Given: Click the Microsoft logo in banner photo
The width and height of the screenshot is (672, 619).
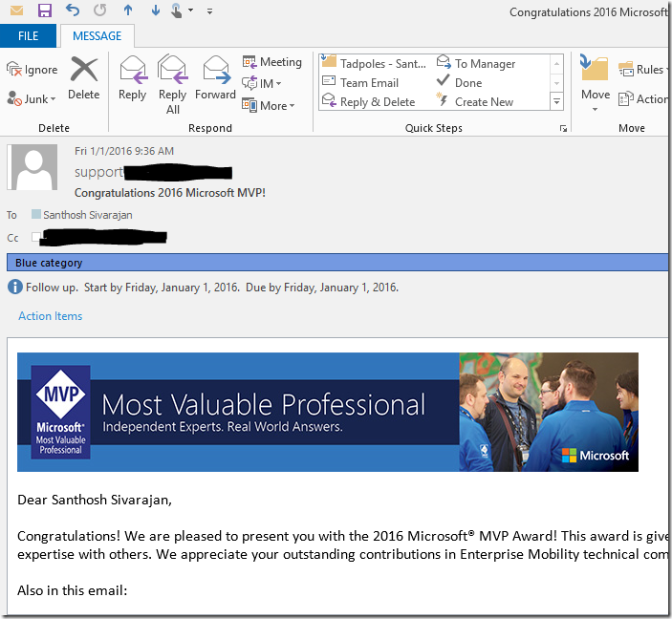Looking at the screenshot, I should [x=596, y=456].
